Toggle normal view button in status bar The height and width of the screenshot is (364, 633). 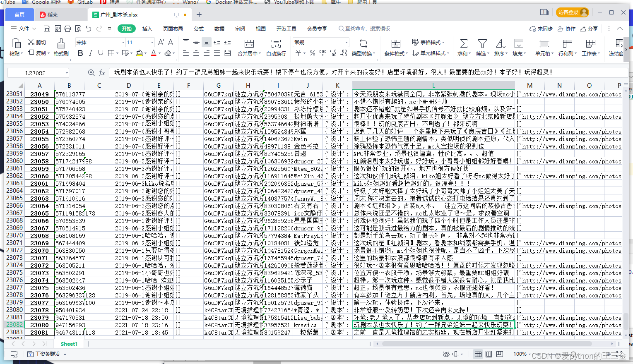coord(478,354)
